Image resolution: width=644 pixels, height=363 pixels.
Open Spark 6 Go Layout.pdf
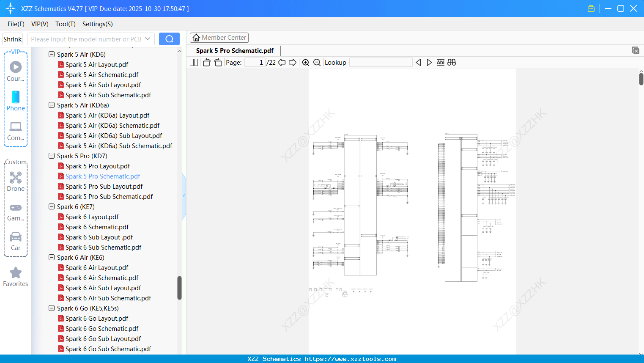96,318
